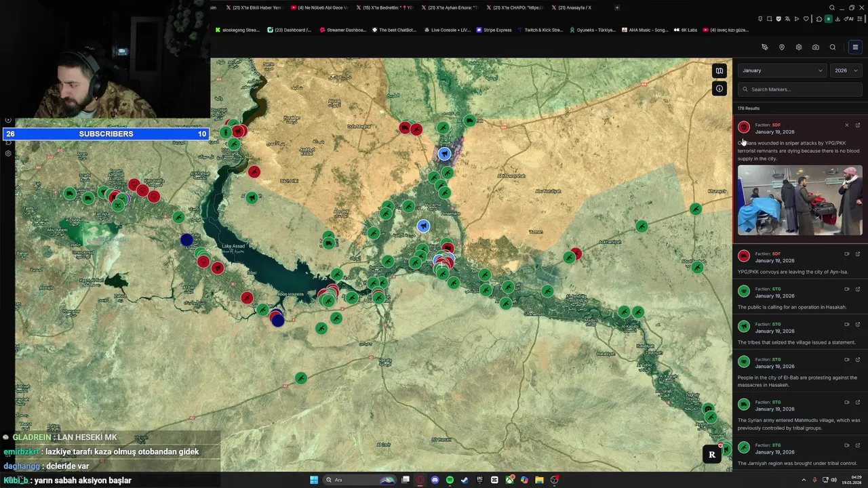Open external link for Ayn-Isa convoys entry
868x488 pixels.
(857, 254)
